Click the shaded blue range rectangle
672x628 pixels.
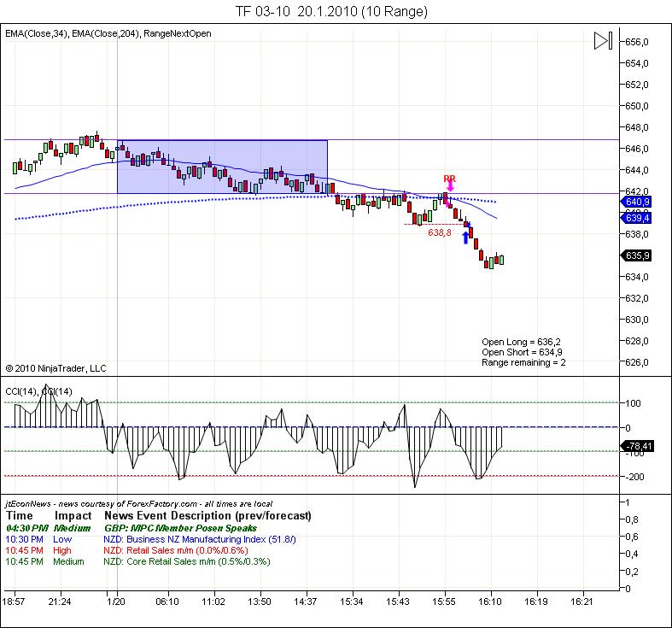click(222, 167)
